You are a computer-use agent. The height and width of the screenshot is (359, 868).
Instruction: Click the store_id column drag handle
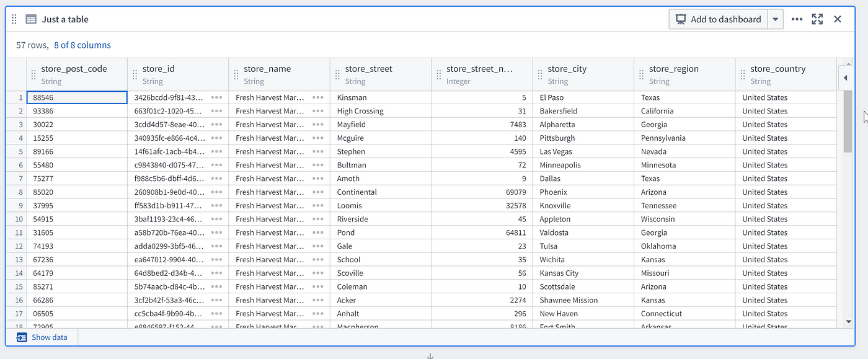(x=135, y=74)
